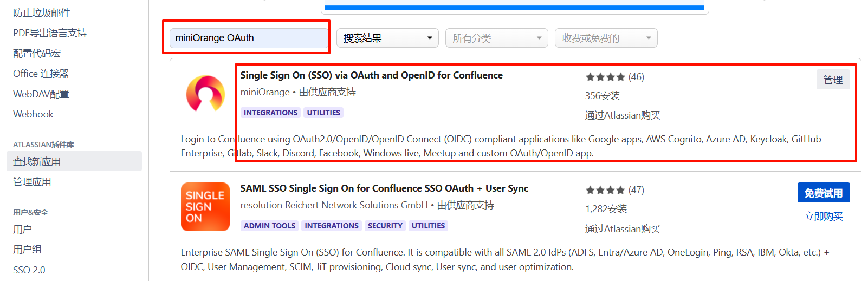Image resolution: width=868 pixels, height=281 pixels.
Task: Select 查找新应用 in the sidebar
Action: coord(74,161)
